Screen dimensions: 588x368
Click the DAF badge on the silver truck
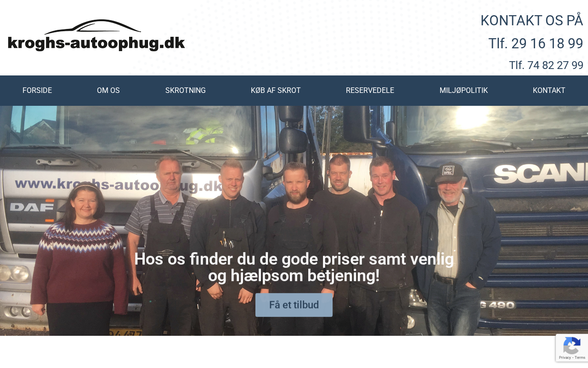tap(32, 207)
